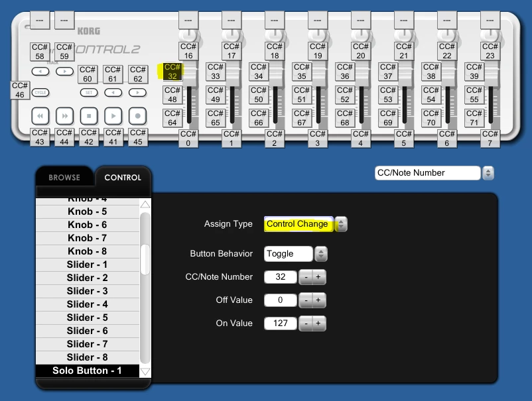Switch to the CONTROL tab

(123, 177)
